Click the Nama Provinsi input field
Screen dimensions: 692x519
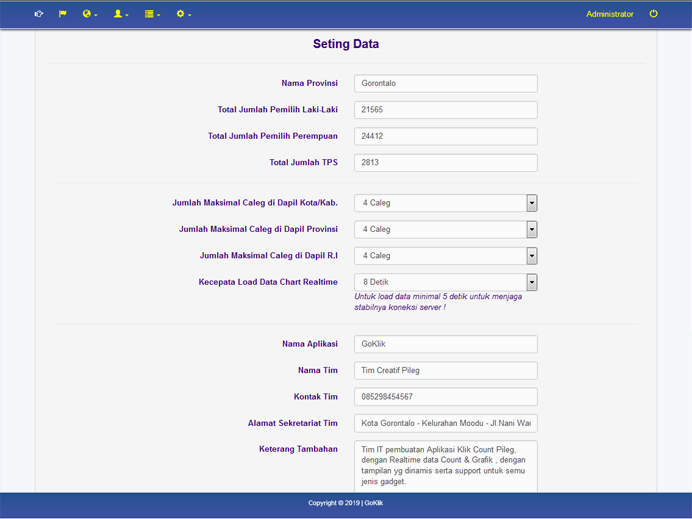tap(445, 84)
